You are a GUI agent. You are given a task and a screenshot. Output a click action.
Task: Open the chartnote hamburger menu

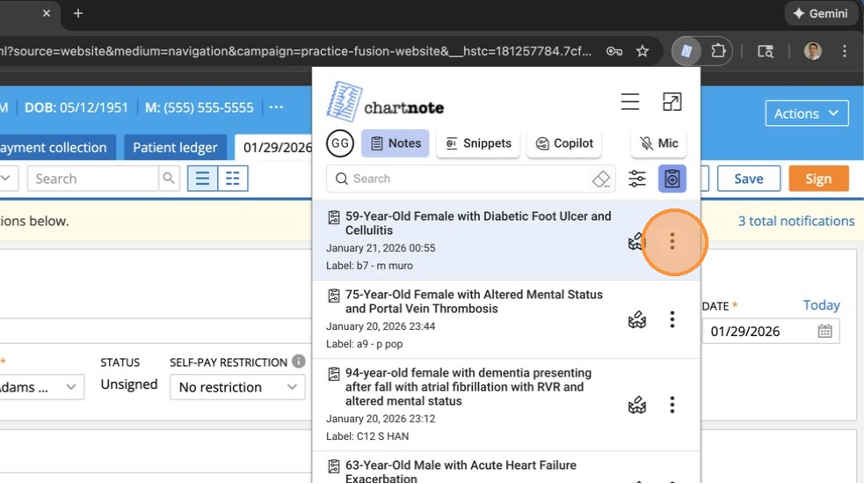tap(630, 102)
